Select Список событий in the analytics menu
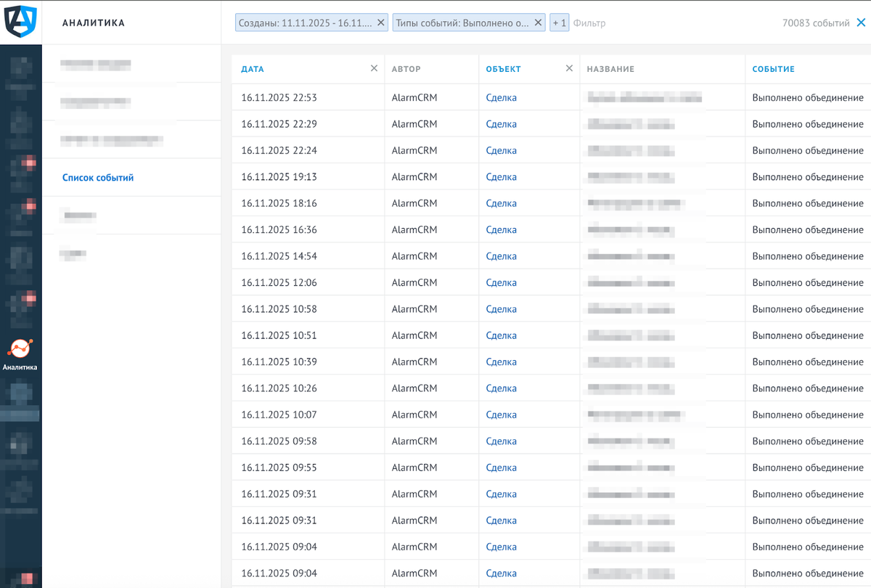Viewport: 871px width, 588px height. coord(98,178)
